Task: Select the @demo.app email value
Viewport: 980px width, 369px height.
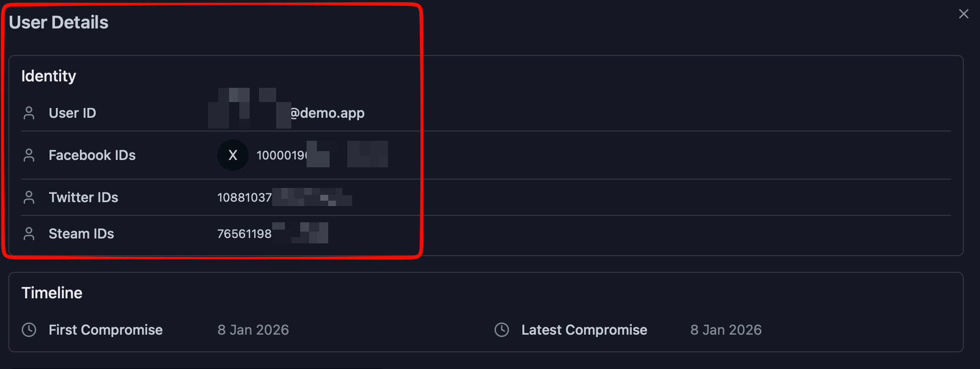Action: click(327, 113)
